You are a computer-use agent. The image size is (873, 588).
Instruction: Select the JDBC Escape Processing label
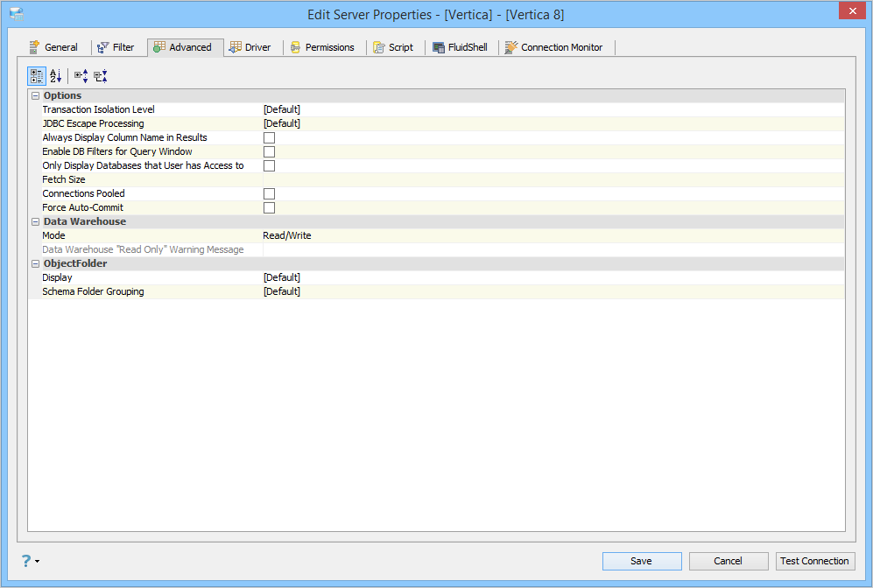(x=93, y=123)
